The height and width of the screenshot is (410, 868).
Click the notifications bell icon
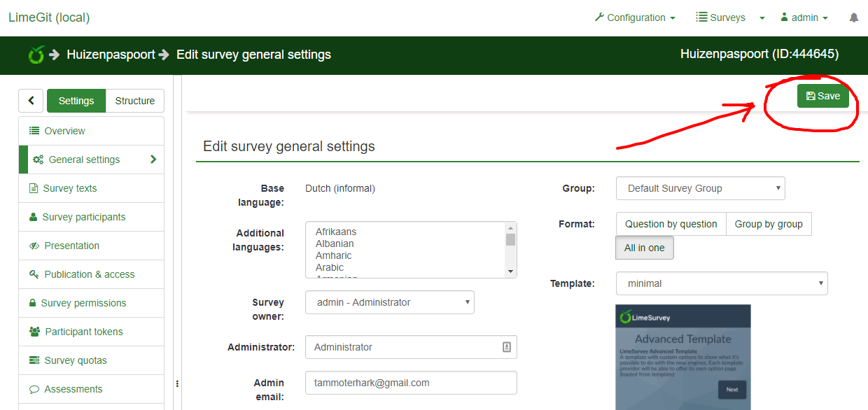pyautogui.click(x=853, y=17)
